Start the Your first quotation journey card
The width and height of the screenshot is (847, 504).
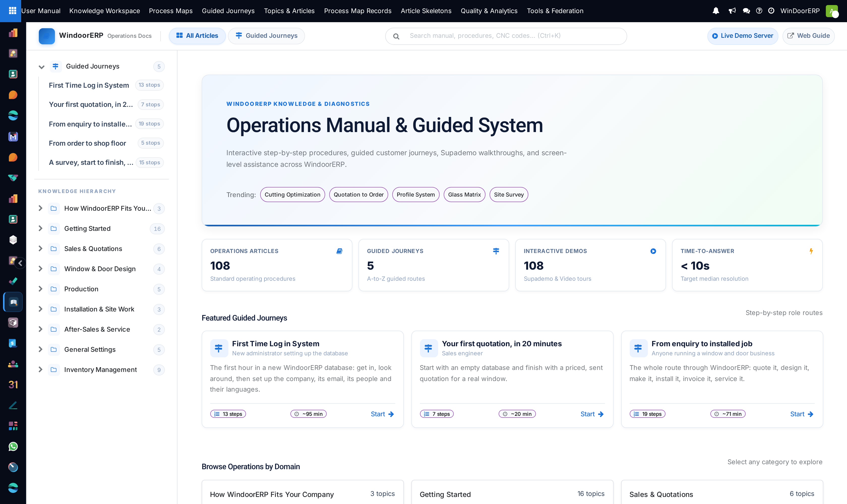point(592,414)
